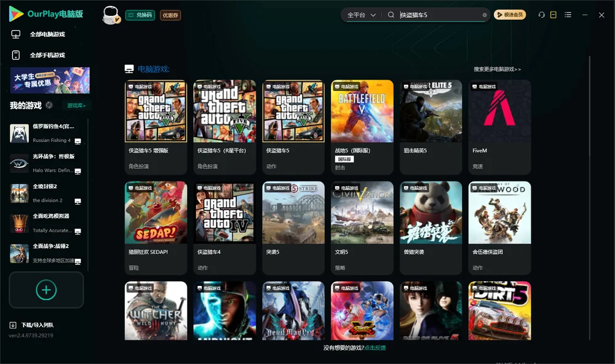Select 全面战争:战锤2 in my games list
The height and width of the screenshot is (364, 615).
pyautogui.click(x=46, y=253)
